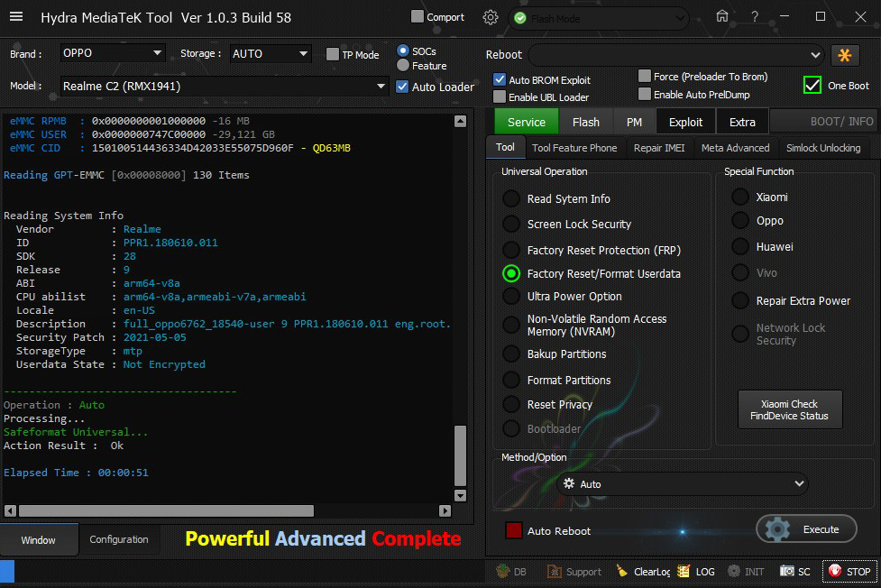Switch to the Flash tab

pos(585,122)
